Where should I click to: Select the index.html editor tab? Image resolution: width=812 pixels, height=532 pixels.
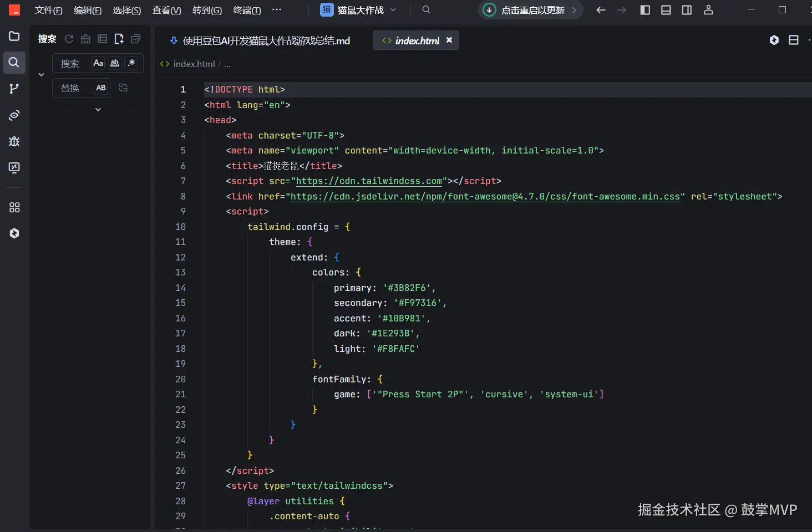click(417, 40)
